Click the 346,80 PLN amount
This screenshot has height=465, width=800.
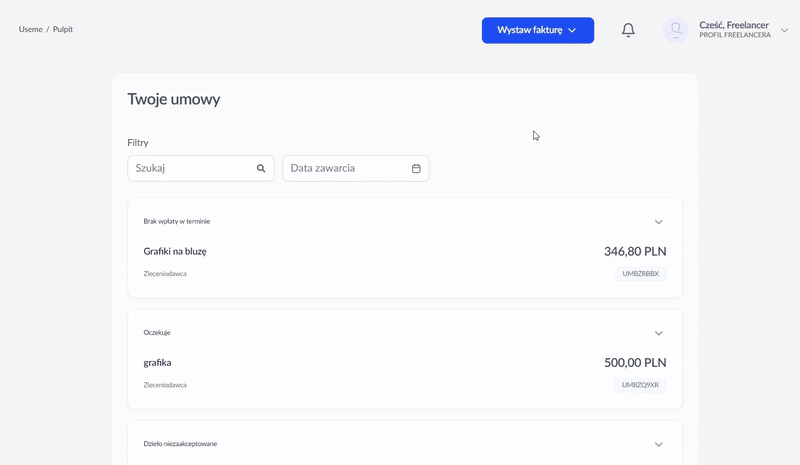pos(635,251)
